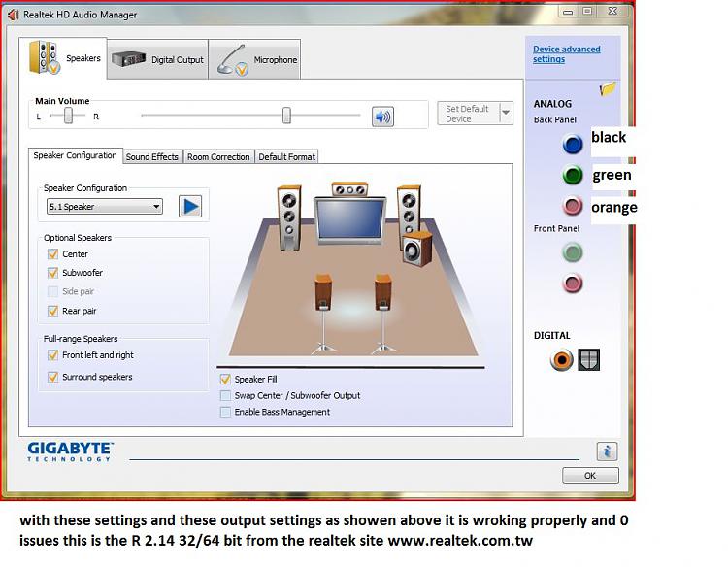This screenshot has height=568, width=728.
Task: Click the pink front panel jack
Action: (573, 284)
